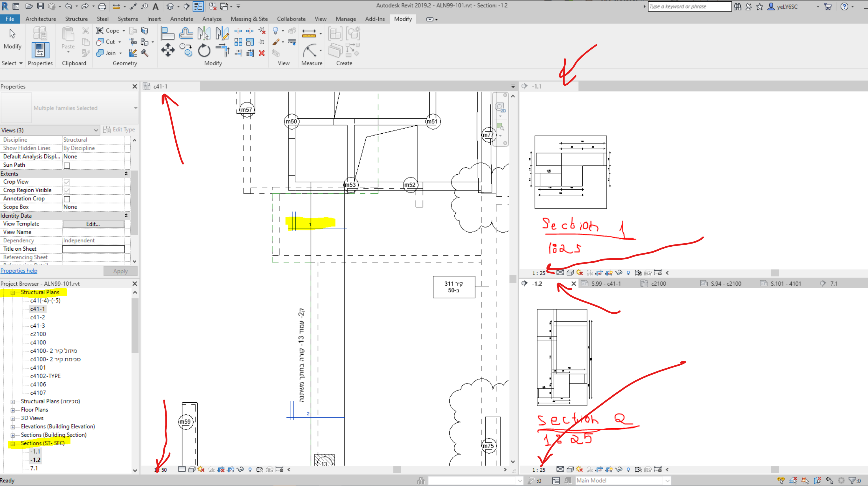The image size is (868, 486).
Task: Click the Copy tool with circles icon
Action: 186,51
